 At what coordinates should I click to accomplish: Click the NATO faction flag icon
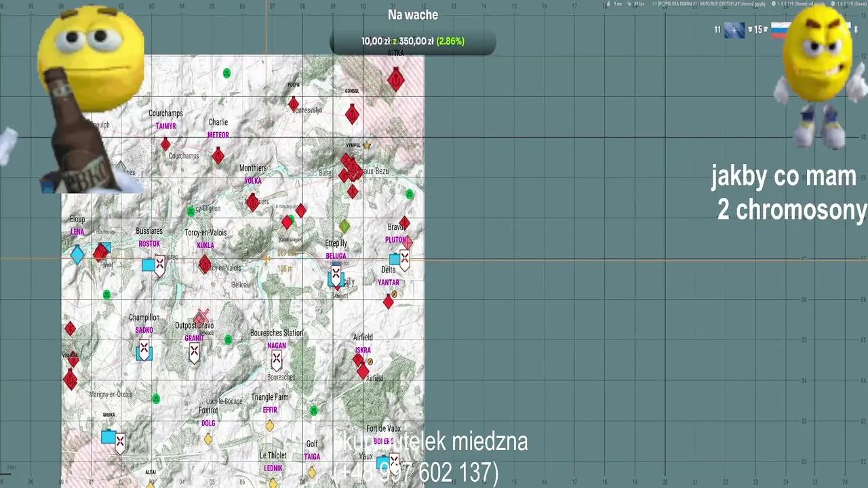[734, 30]
